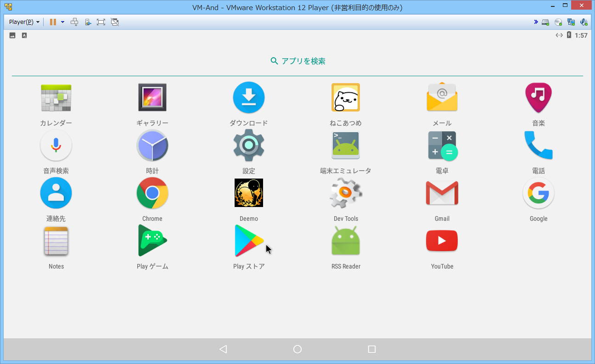Click the network adapter device icon
Screen dimensions: 595x364
[x=571, y=22]
